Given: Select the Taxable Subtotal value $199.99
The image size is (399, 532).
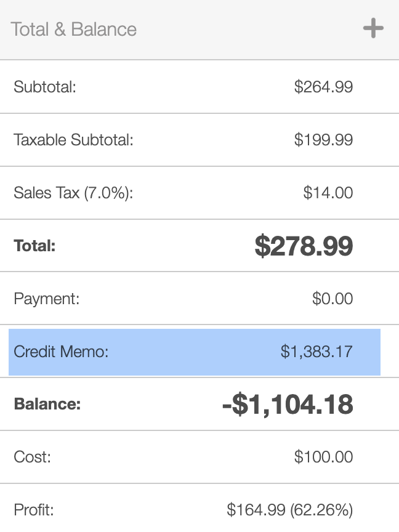Looking at the screenshot, I should pos(323,140).
